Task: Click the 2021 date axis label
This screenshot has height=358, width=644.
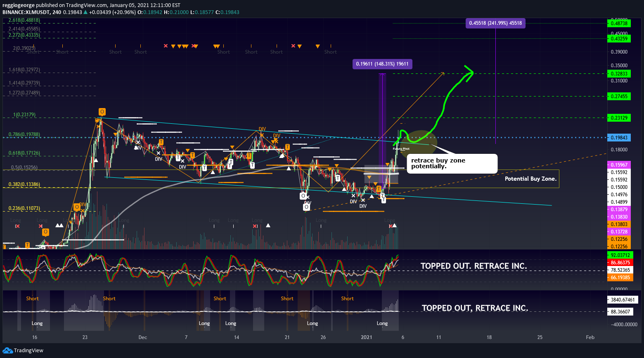Action: tap(367, 337)
